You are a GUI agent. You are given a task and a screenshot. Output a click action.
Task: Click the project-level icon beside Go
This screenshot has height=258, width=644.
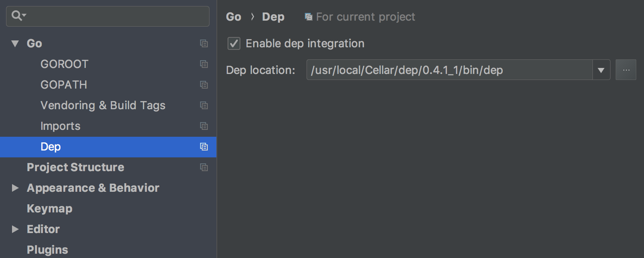(x=204, y=43)
